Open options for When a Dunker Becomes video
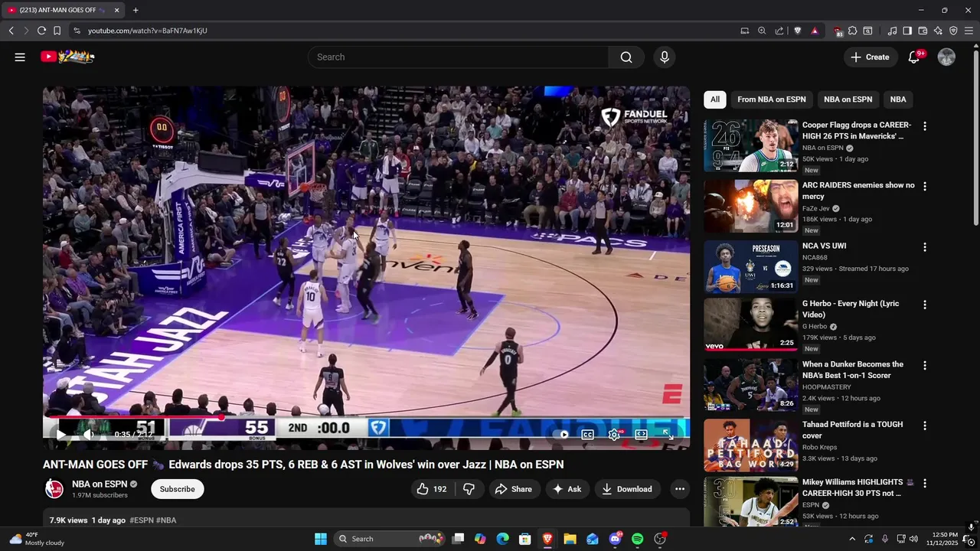The image size is (980, 551). [x=925, y=366]
